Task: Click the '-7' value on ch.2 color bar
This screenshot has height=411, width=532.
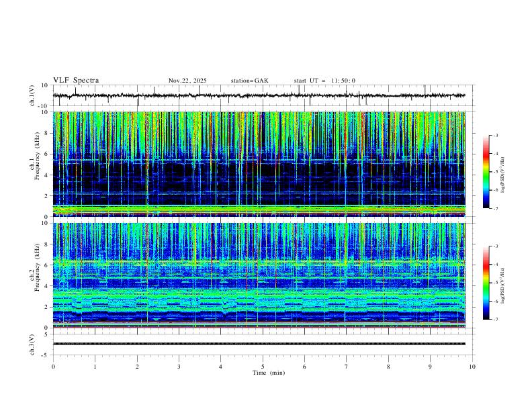Action: 495,320
